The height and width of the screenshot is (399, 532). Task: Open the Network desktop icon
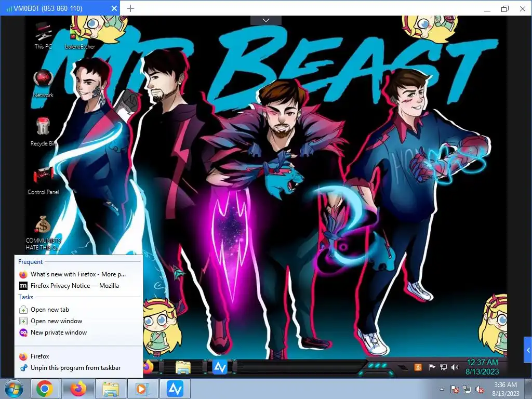pyautogui.click(x=43, y=84)
